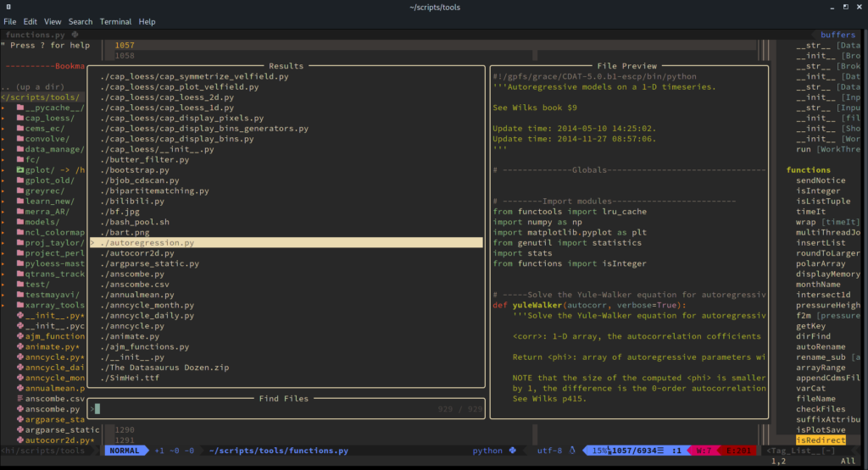The height and width of the screenshot is (470, 868).
Task: Jump to monthName in tag list
Action: click(x=818, y=285)
